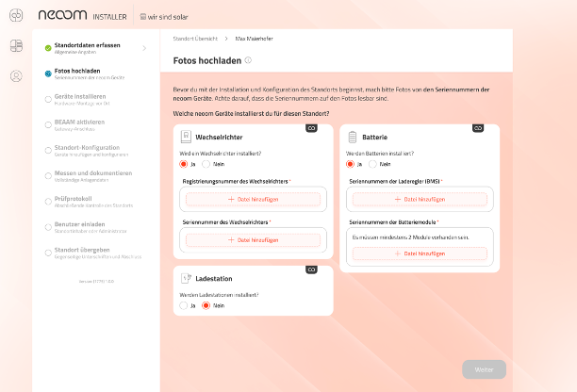Viewport: 577px width, 392px height.
Task: Expand the Standortdaten erfassen chevron
Action: pos(144,48)
